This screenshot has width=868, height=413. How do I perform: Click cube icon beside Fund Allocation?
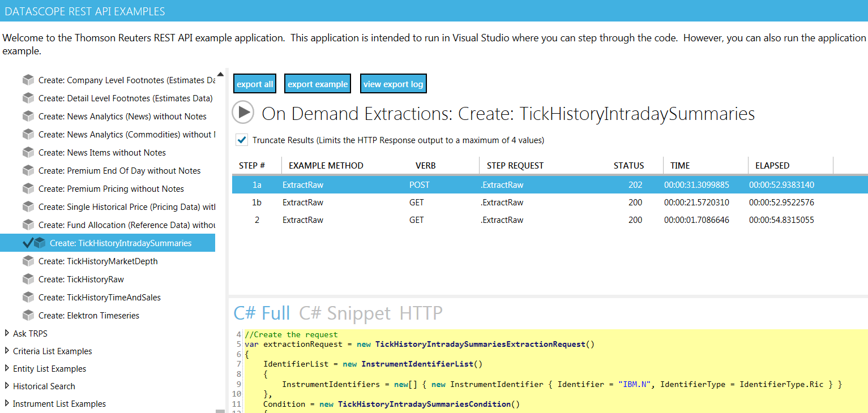point(28,225)
